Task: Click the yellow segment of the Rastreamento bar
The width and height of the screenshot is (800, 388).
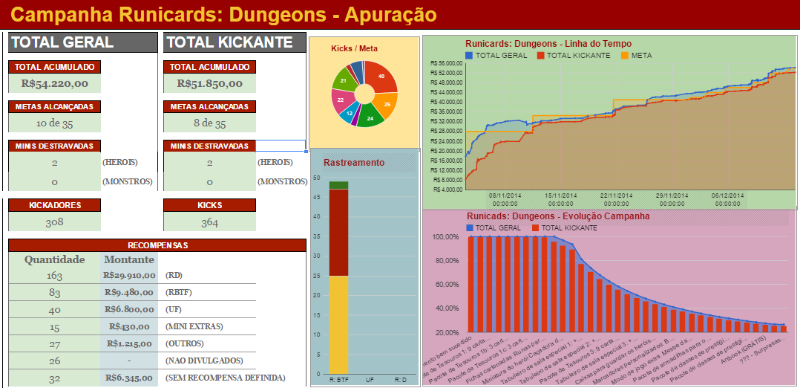Action: 339,325
